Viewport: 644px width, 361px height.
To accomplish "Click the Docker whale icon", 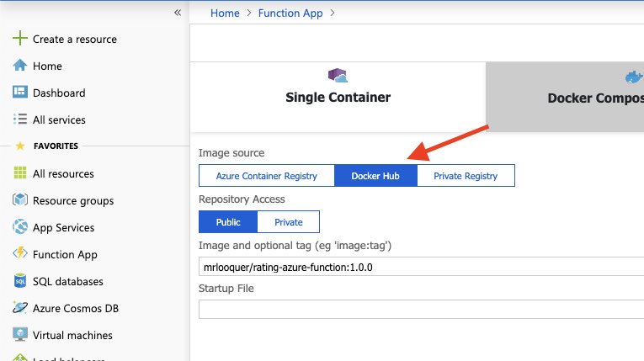I will 634,77.
